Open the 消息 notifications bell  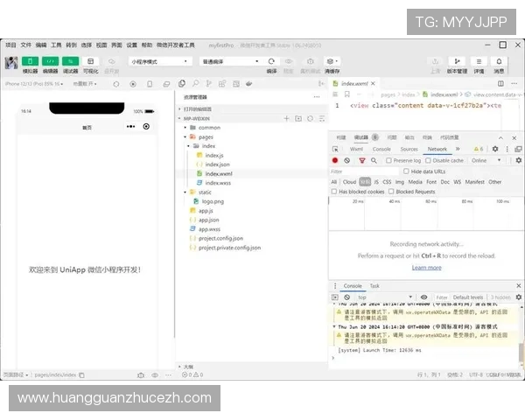point(499,61)
